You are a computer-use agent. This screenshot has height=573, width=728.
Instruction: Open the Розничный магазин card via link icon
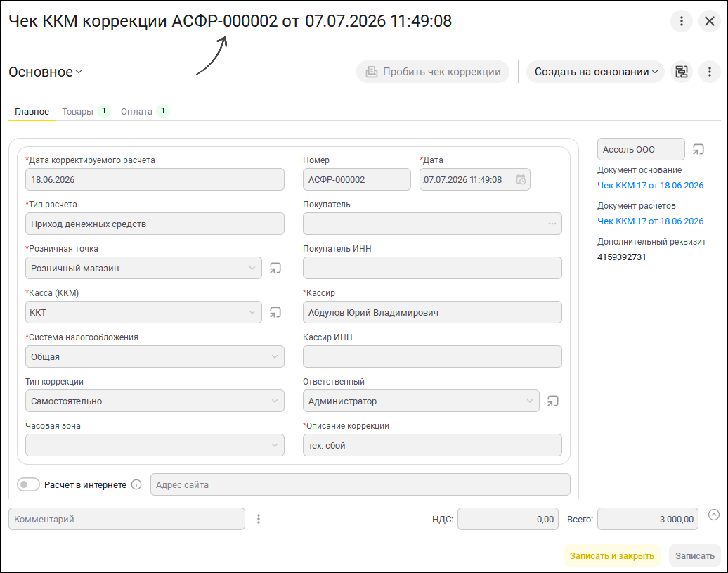pyautogui.click(x=275, y=268)
